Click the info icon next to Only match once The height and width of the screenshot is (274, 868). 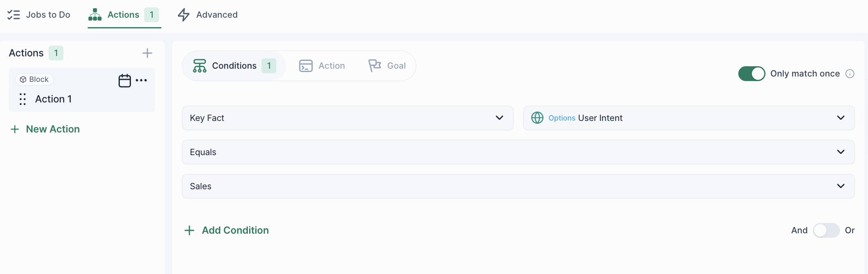[x=850, y=74]
